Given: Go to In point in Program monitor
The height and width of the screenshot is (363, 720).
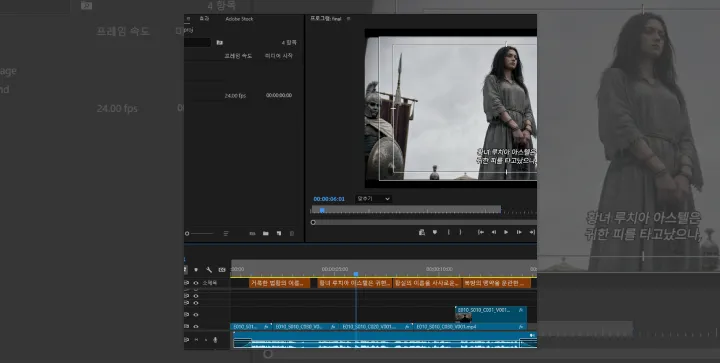Looking at the screenshot, I should [481, 232].
